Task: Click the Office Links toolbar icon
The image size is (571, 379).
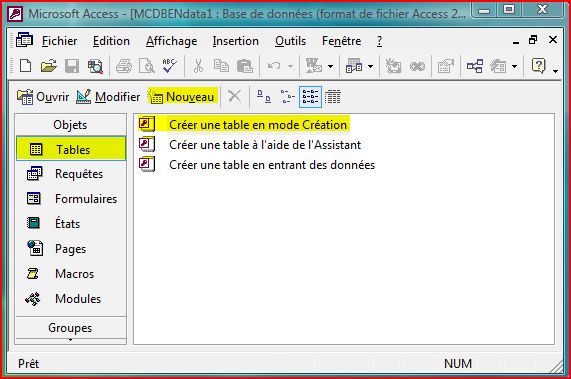Action: [314, 66]
